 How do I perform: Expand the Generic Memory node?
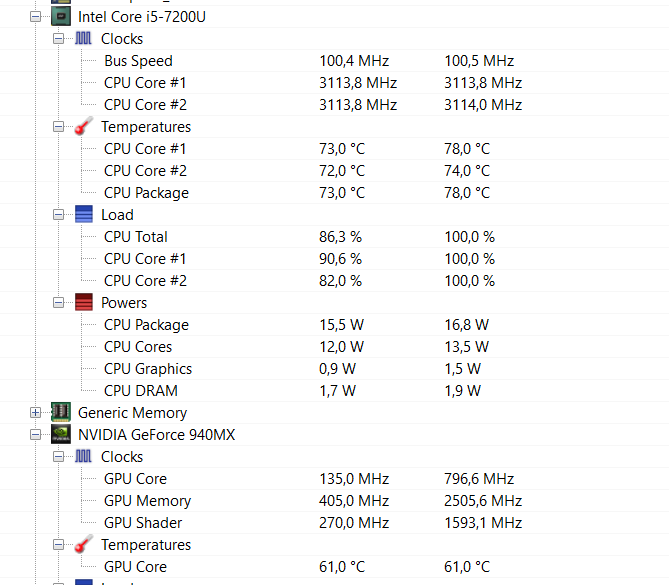coord(36,412)
